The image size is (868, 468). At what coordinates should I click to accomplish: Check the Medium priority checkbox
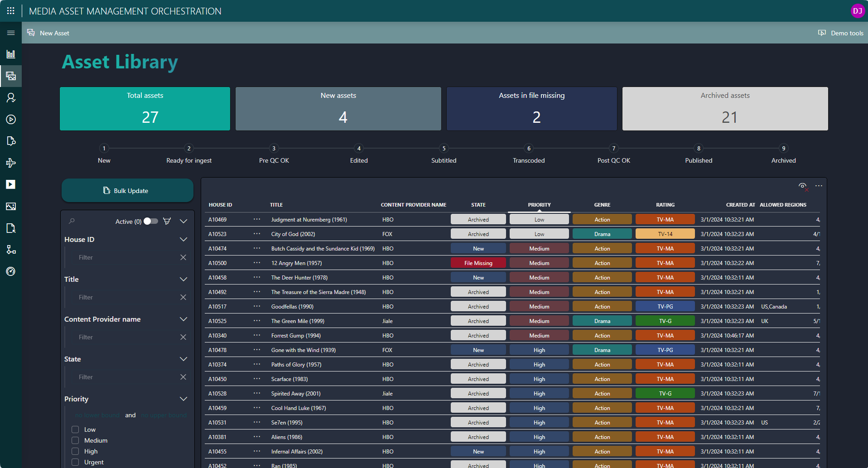point(75,440)
